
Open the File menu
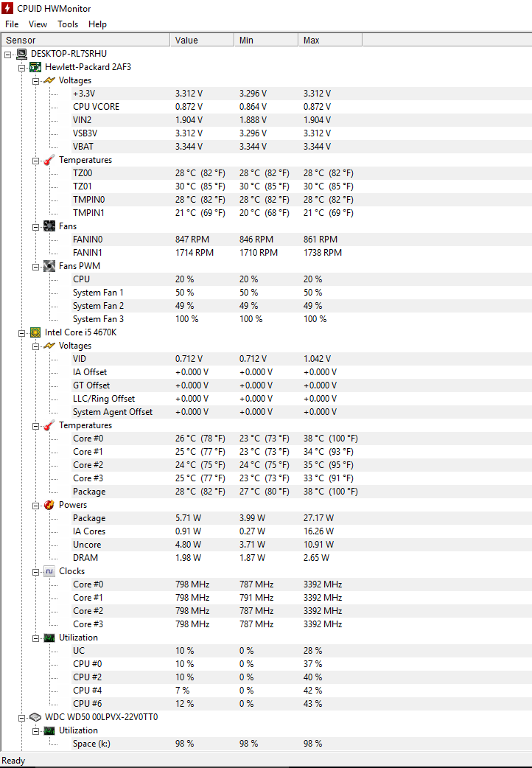12,24
